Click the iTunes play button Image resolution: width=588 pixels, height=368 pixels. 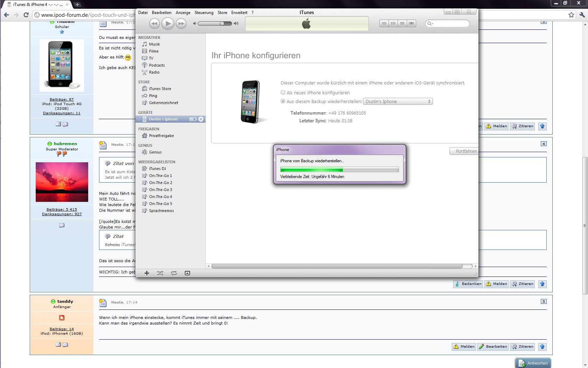point(168,23)
